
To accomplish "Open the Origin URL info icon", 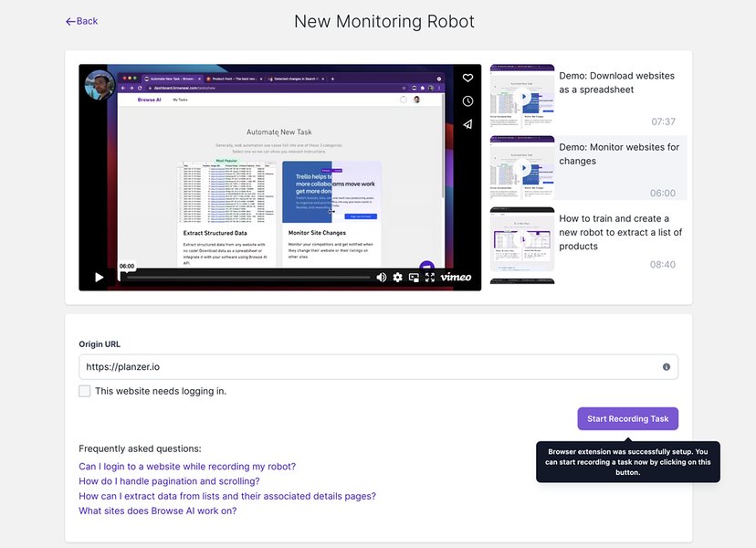I will click(x=667, y=366).
